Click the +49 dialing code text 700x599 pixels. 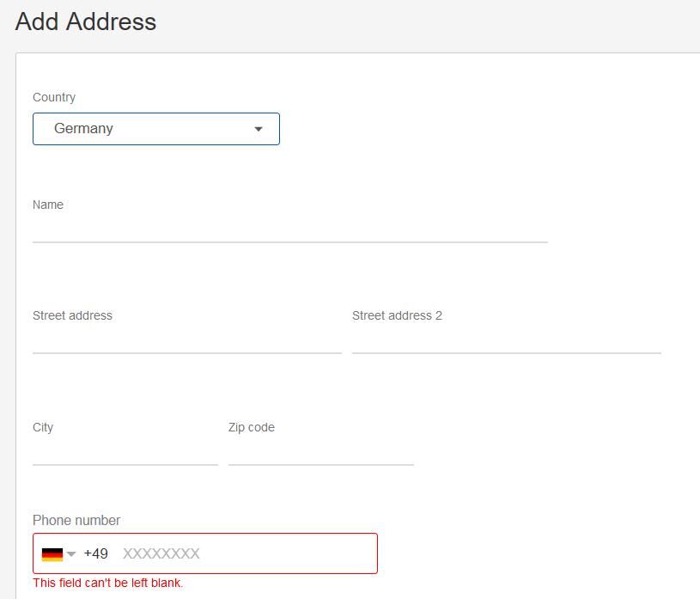95,554
